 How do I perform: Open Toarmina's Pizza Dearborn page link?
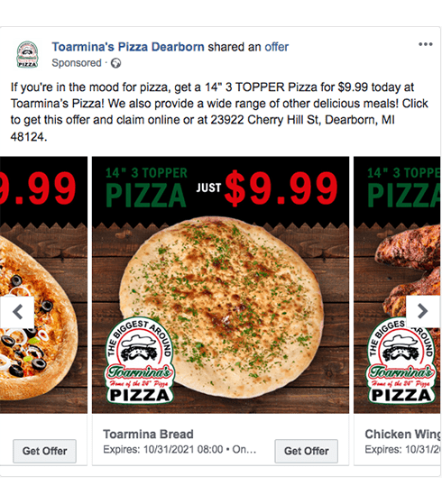pos(128,47)
